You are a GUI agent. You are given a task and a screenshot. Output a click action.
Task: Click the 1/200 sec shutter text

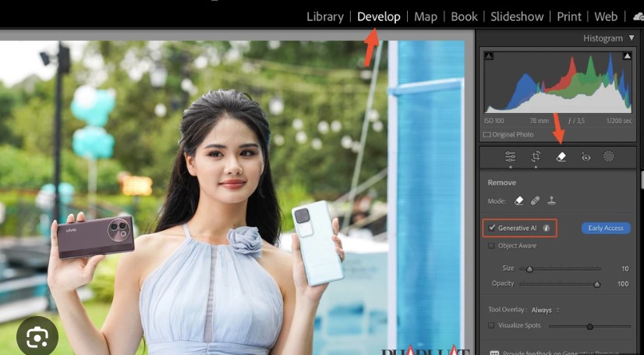619,121
